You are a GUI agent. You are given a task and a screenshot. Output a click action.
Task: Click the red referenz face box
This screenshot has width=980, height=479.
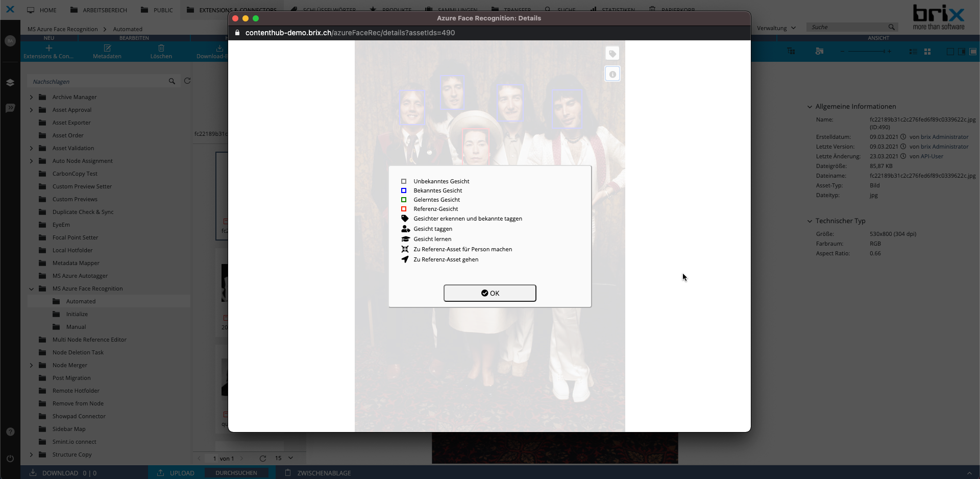pos(476,146)
